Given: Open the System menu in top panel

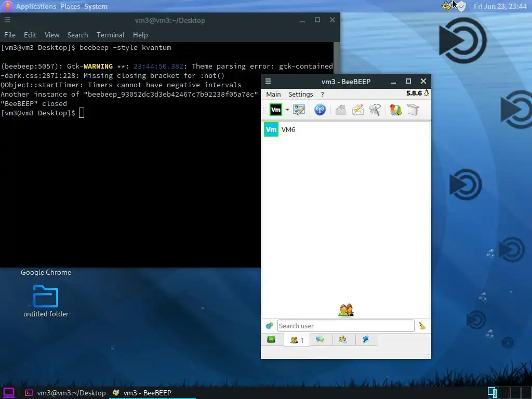Looking at the screenshot, I should point(96,6).
